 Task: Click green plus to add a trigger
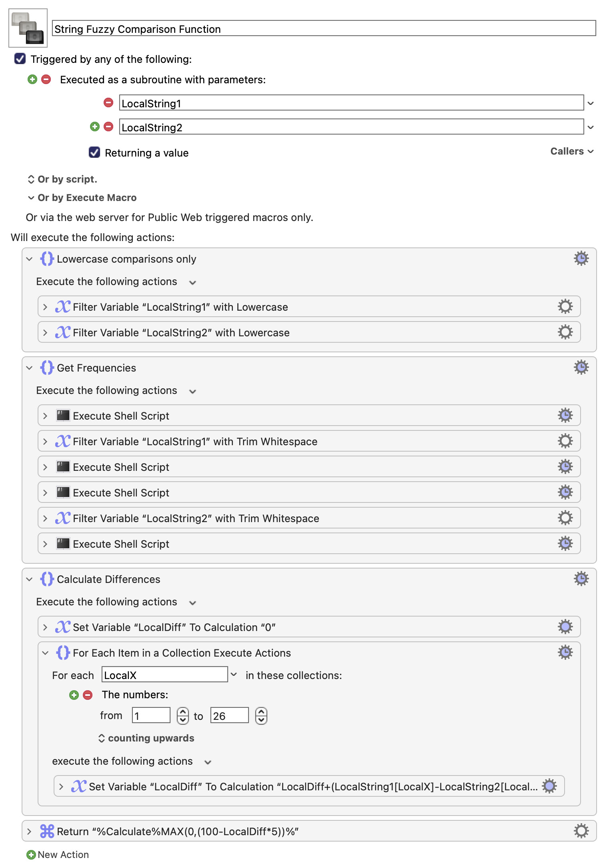point(32,79)
